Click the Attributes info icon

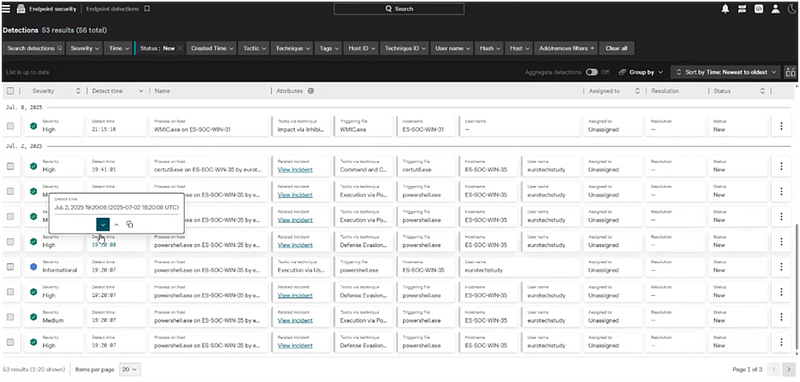(x=310, y=91)
